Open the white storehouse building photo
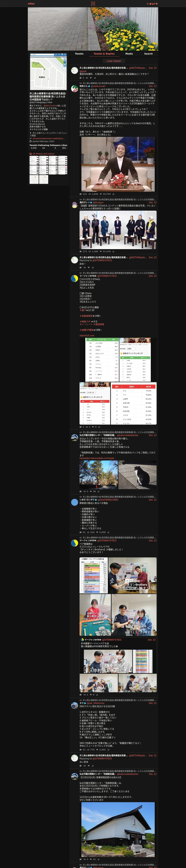 [118, 830]
